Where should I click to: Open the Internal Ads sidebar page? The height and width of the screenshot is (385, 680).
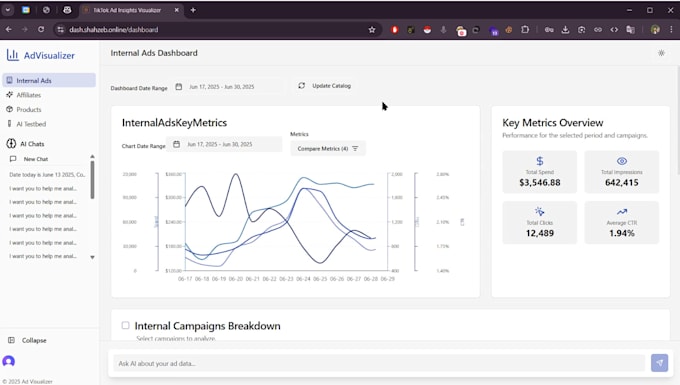point(49,80)
